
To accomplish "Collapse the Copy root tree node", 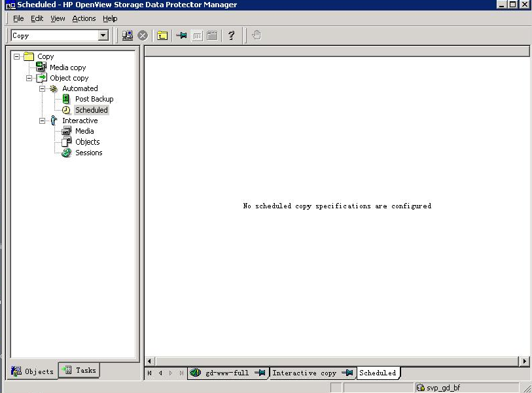I will point(16,56).
